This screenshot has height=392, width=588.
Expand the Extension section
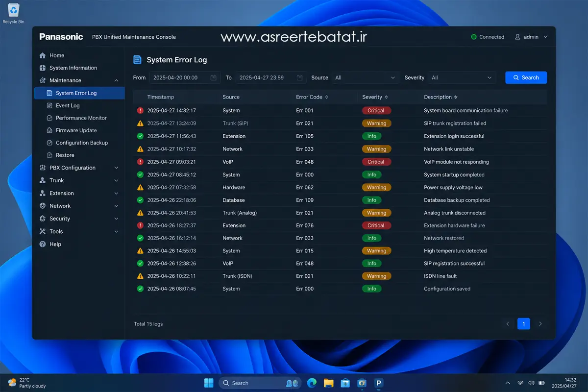click(x=116, y=193)
